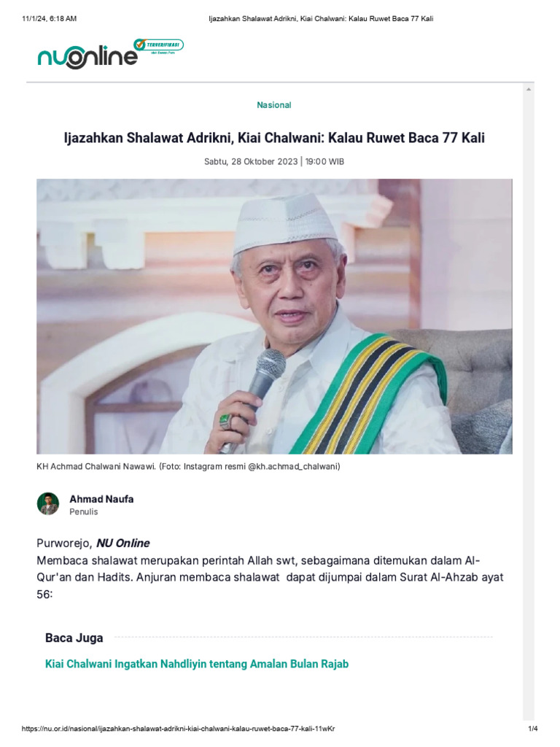
Task: Click the Purworejo dateline text
Action: [64, 543]
